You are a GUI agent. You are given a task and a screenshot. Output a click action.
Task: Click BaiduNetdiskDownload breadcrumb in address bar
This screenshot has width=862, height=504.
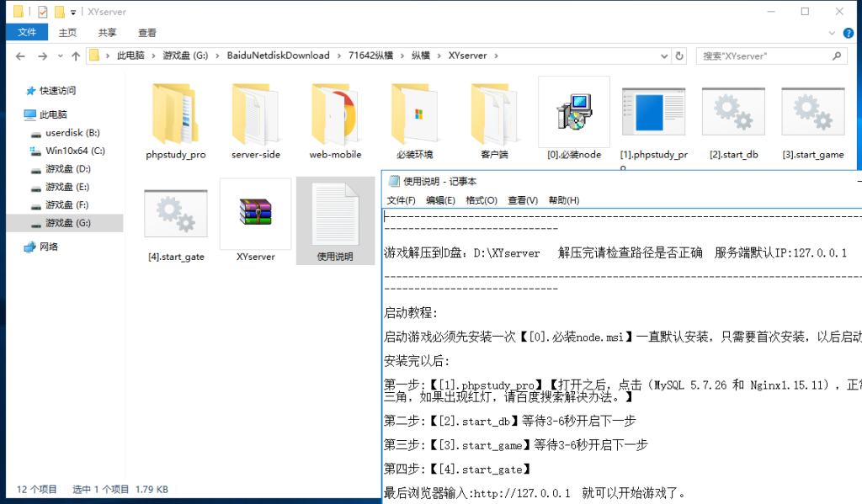tap(278, 56)
